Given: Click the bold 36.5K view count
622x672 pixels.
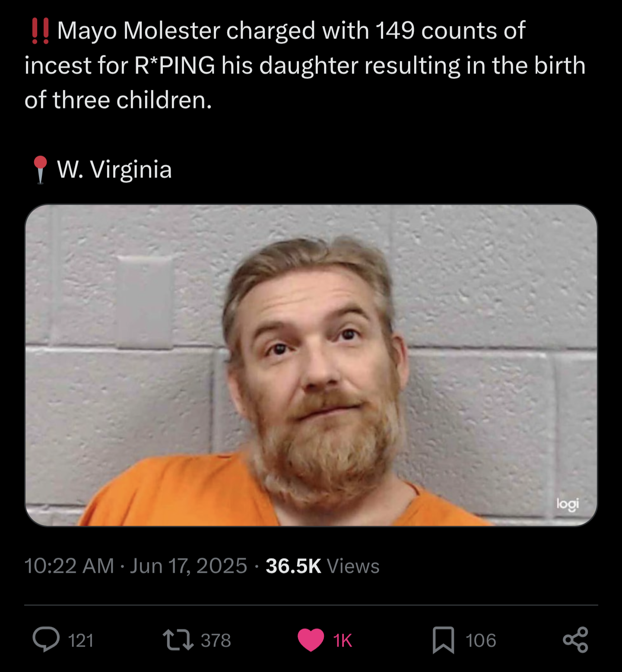Looking at the screenshot, I should (293, 566).
